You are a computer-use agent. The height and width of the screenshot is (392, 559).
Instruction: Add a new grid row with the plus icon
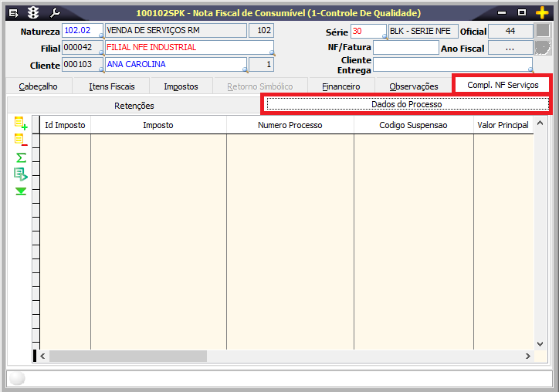(21, 123)
